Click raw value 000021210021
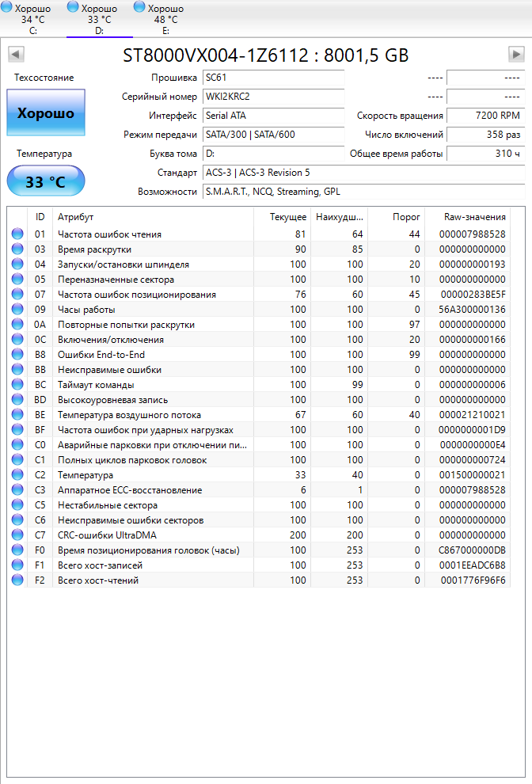The height and width of the screenshot is (784, 532). pyautogui.click(x=473, y=414)
